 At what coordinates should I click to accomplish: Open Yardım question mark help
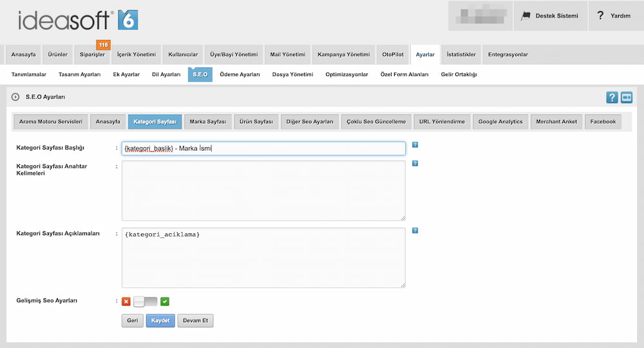(x=600, y=15)
